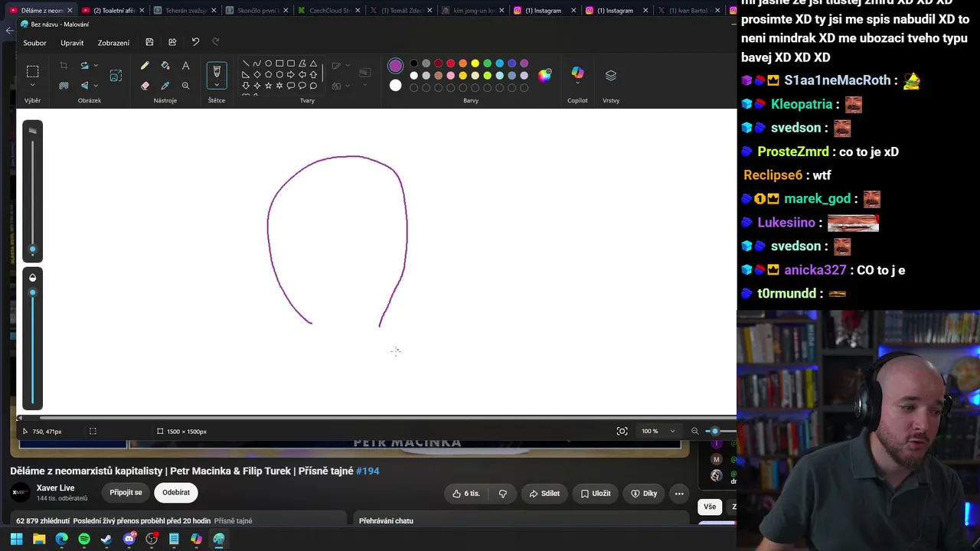
Task: Open Discord from the taskbar
Action: click(129, 539)
